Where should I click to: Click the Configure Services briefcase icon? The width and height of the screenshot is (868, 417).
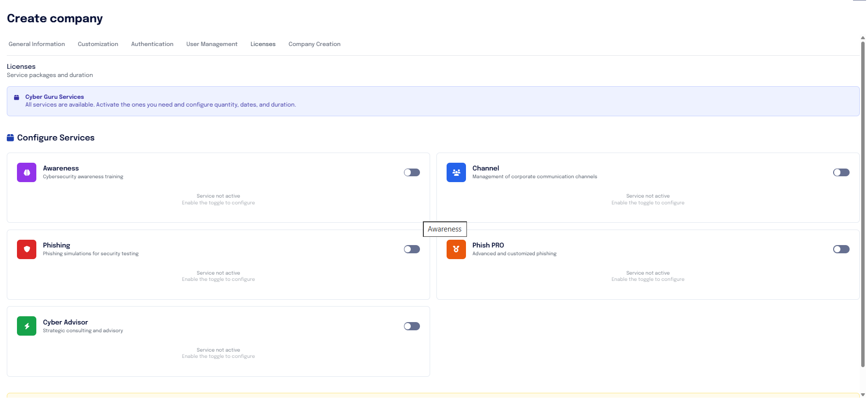coord(10,138)
